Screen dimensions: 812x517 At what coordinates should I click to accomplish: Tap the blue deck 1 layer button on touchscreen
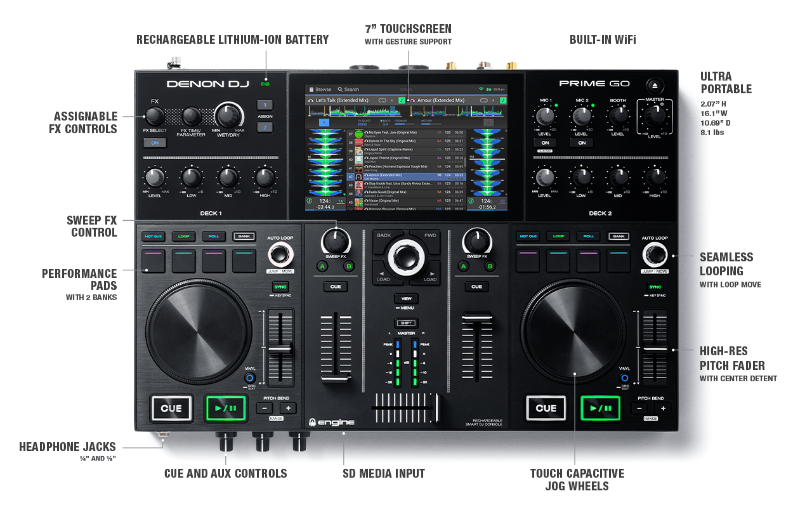click(x=324, y=122)
